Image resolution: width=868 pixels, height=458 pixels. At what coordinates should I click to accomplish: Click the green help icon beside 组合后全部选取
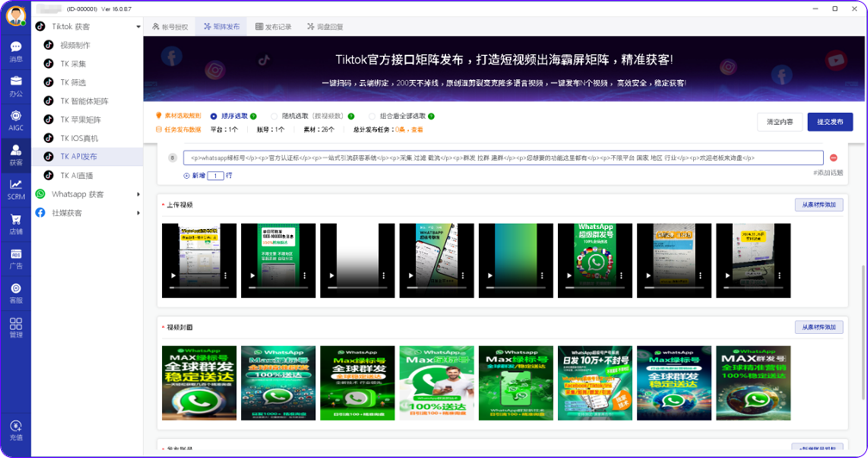[x=431, y=116]
